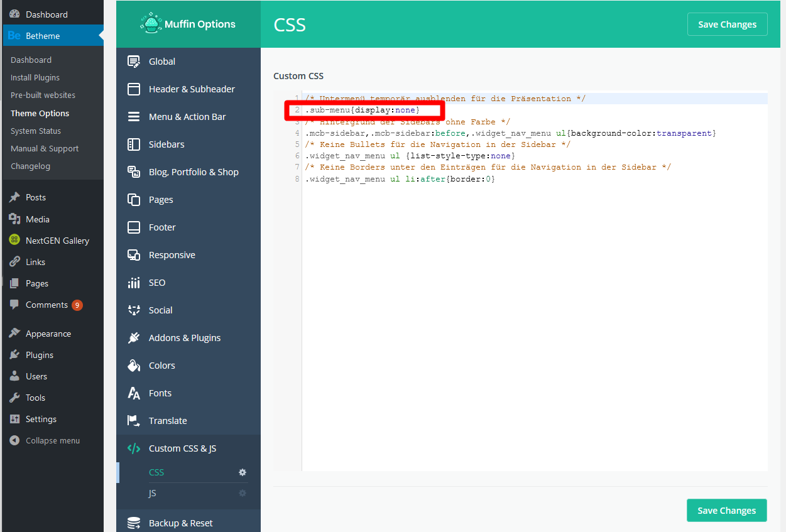Click the top Save Changes button
The image size is (786, 532).
(727, 24)
